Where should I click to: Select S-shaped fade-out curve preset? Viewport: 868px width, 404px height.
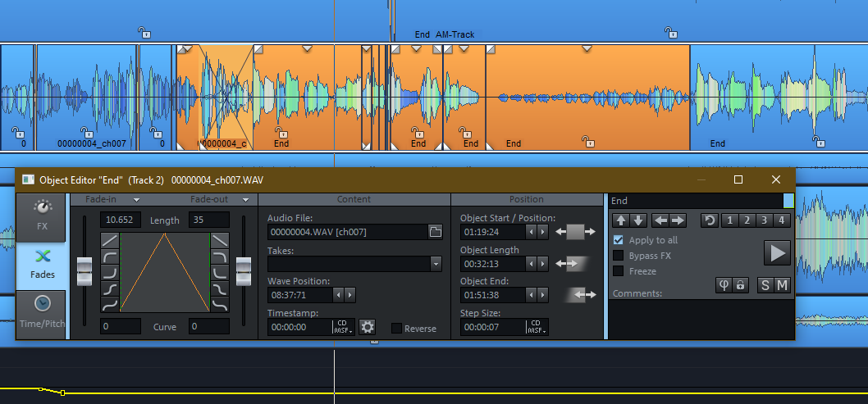pyautogui.click(x=221, y=288)
